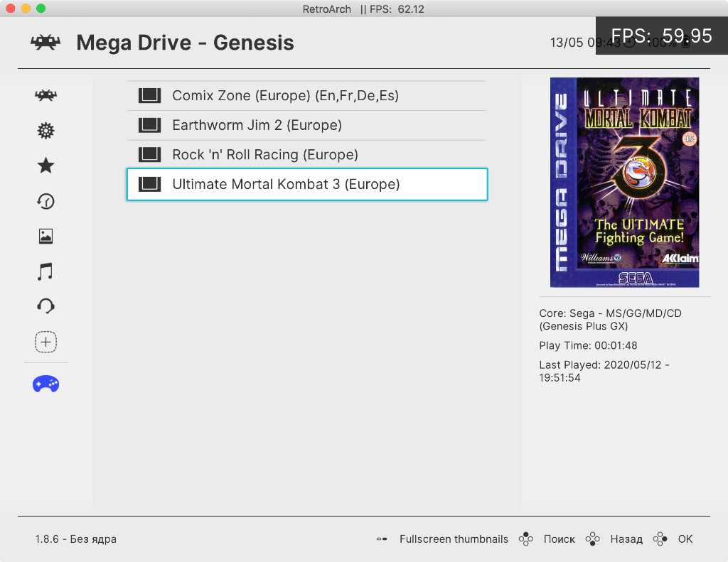Open the Main Menu invader icon in sidebar
Screen dimensions: 728x562
pyautogui.click(x=45, y=95)
